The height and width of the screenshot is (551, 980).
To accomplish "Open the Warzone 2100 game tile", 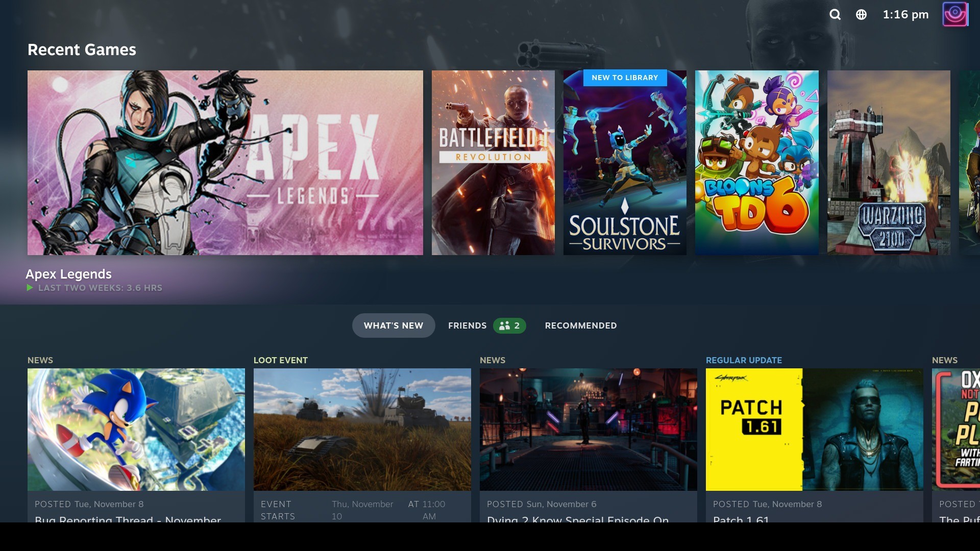I will 889,163.
